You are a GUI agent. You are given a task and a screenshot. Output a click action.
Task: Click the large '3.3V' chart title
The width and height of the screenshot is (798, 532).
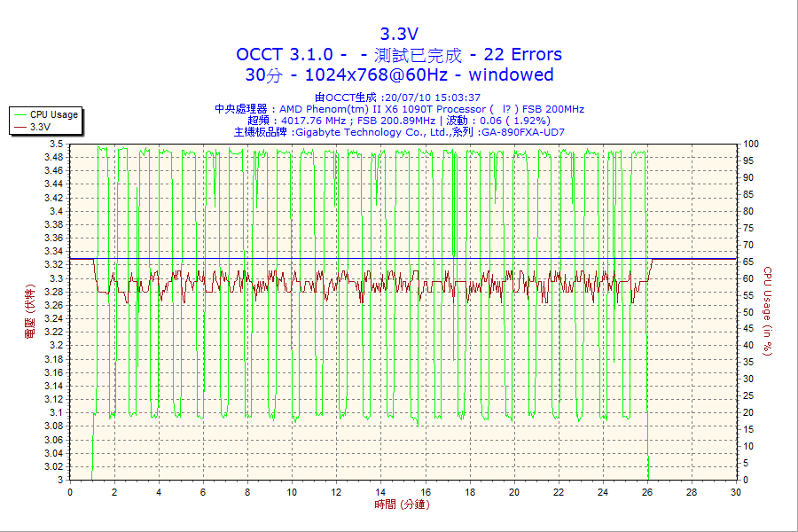[x=399, y=34]
